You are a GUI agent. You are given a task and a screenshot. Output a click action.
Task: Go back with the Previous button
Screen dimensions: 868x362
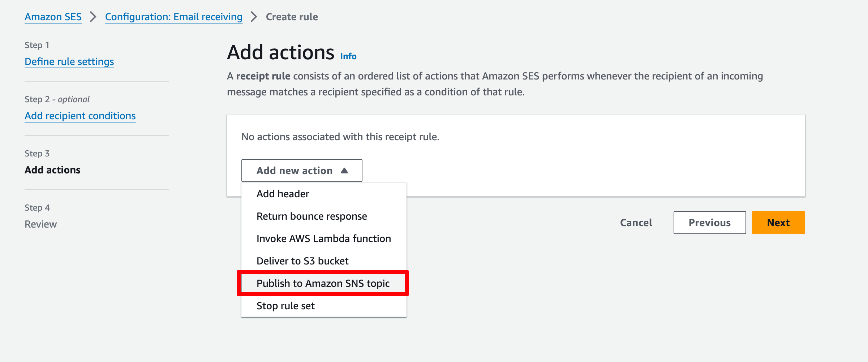pyautogui.click(x=710, y=223)
